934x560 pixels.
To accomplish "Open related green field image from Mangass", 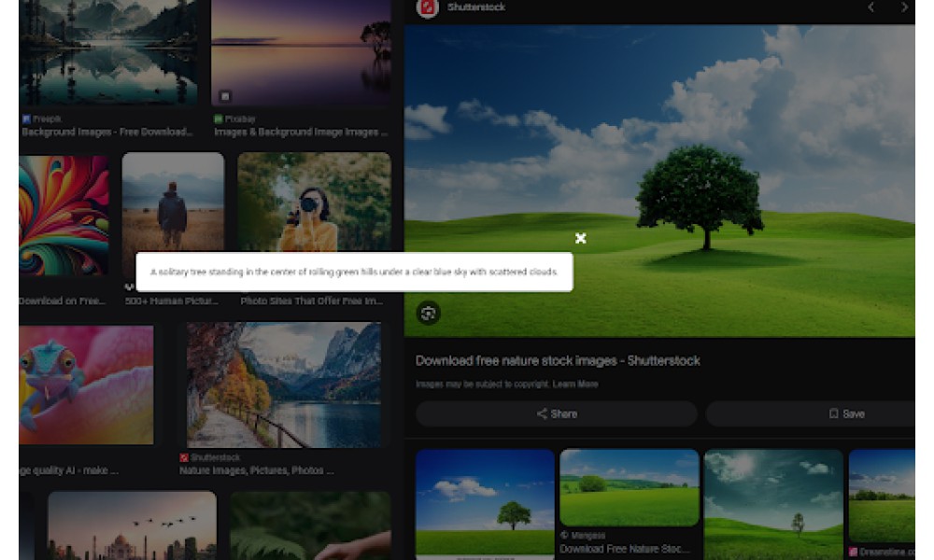I will point(630,488).
